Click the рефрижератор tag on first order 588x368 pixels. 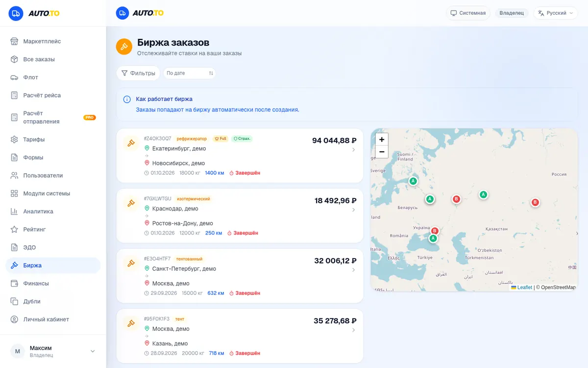tap(192, 139)
